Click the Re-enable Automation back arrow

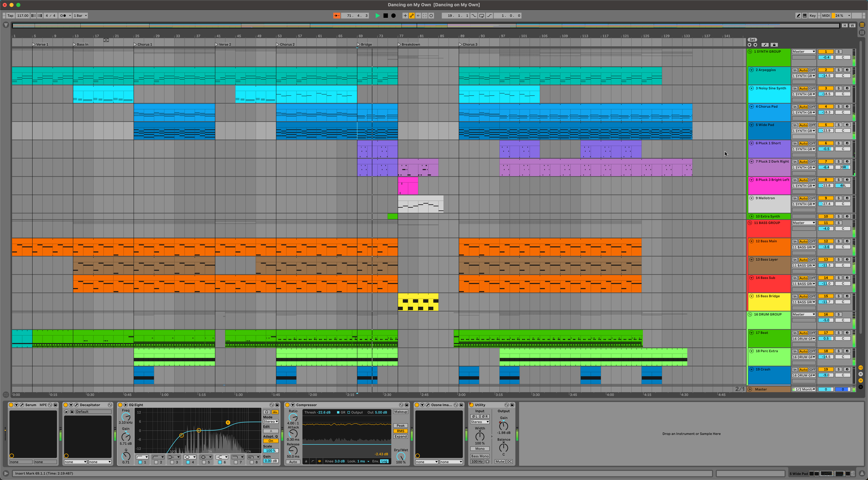(418, 15)
